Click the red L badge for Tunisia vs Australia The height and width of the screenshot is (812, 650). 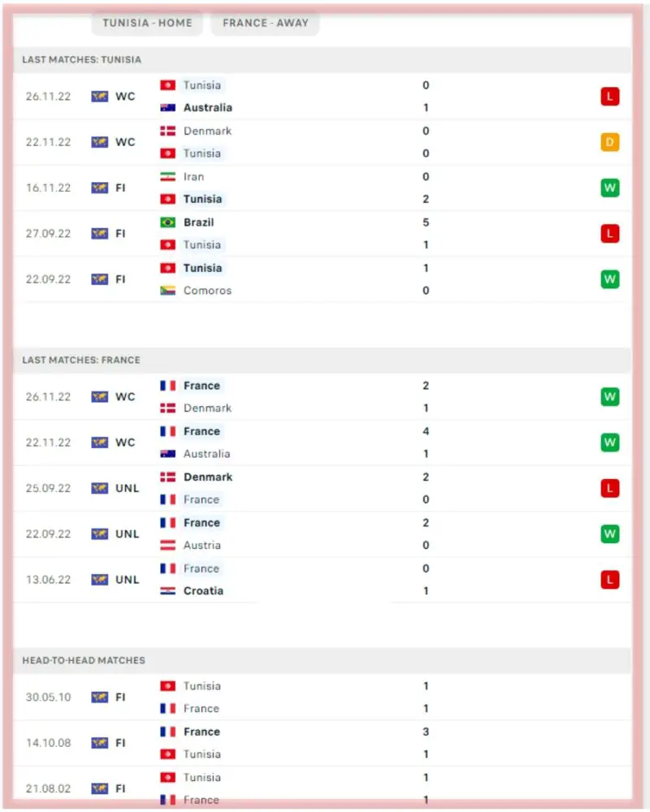pos(609,97)
